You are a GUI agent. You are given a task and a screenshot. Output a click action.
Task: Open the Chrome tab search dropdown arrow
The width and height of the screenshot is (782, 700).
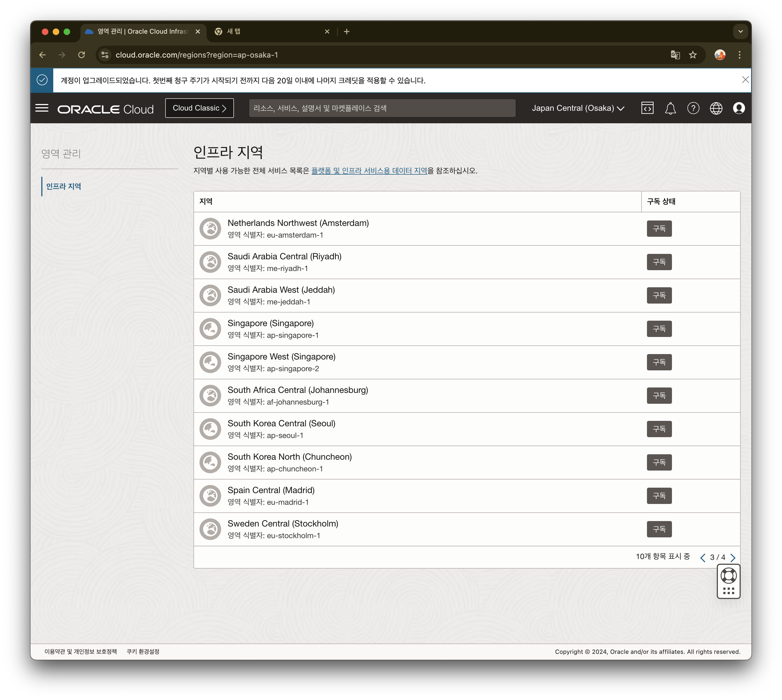pos(740,31)
